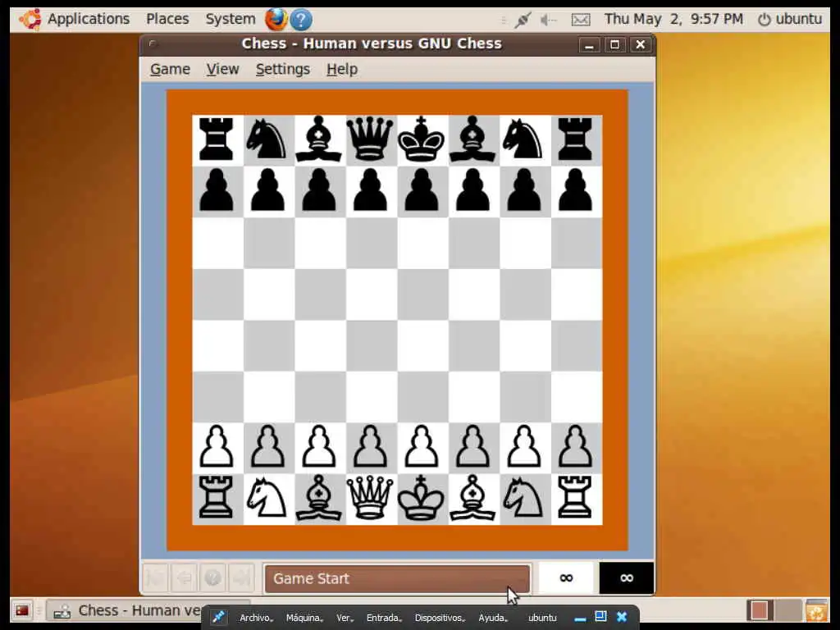Viewport: 840px width, 630px height.
Task: Expand the Ver VirtualBox menu
Action: click(345, 618)
